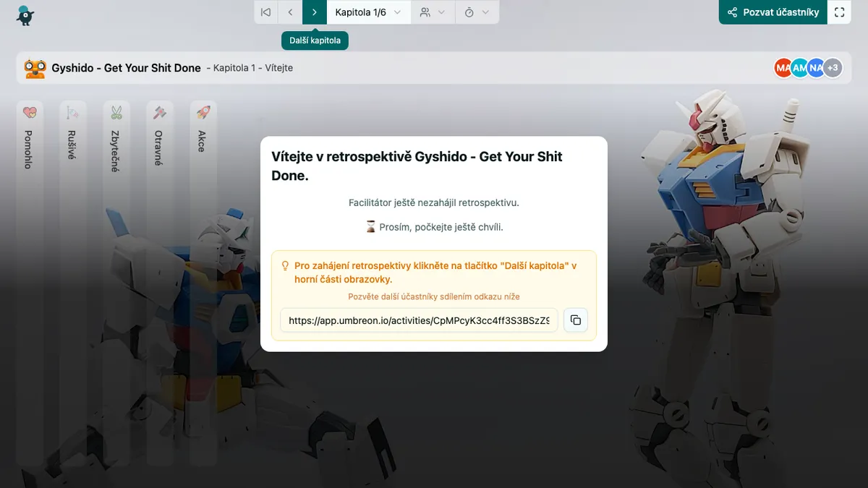This screenshot has width=868, height=488.
Task: Click the retrospective share URL field
Action: (419, 320)
